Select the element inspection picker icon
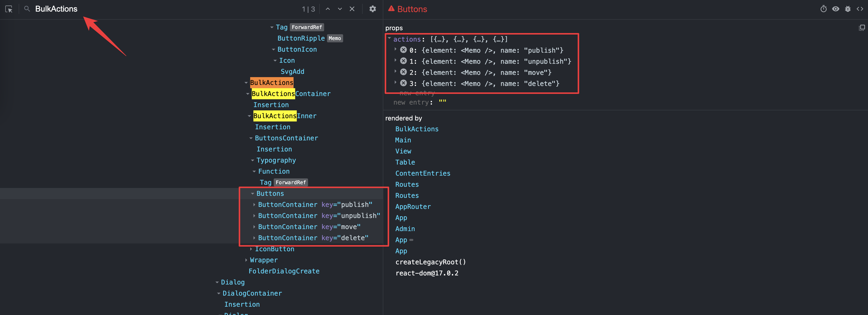868x315 pixels. click(x=9, y=9)
